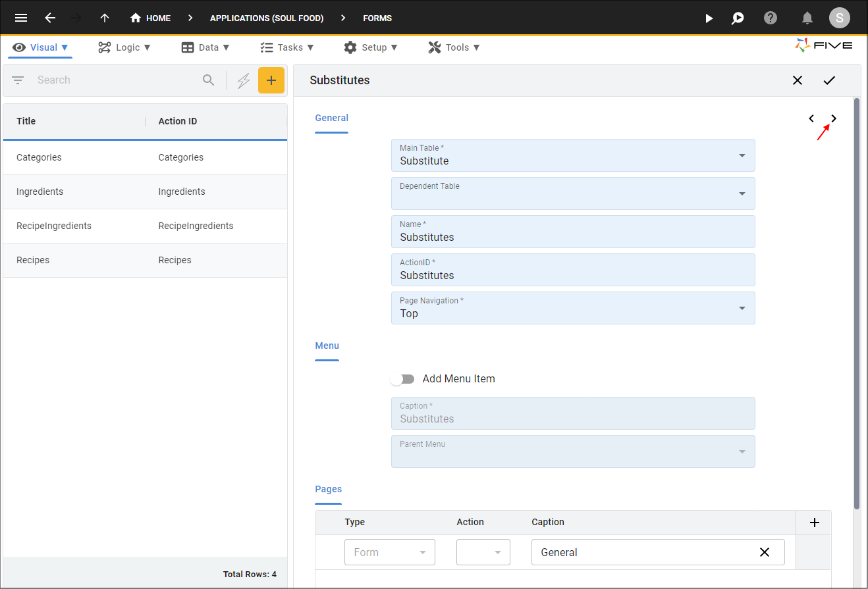Switch to the Pages section tab
Image resolution: width=868 pixels, height=589 pixels.
328,490
